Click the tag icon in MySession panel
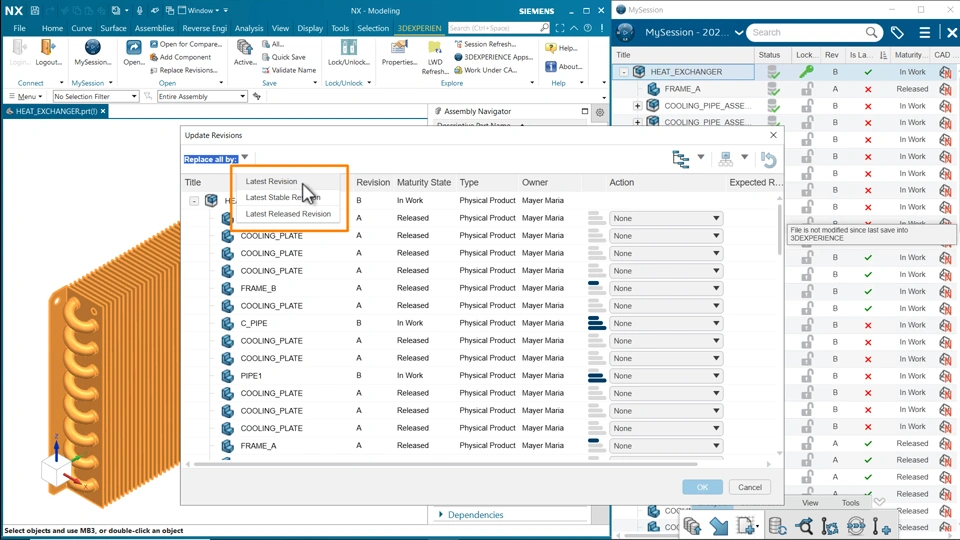Image resolution: width=960 pixels, height=540 pixels. [897, 33]
